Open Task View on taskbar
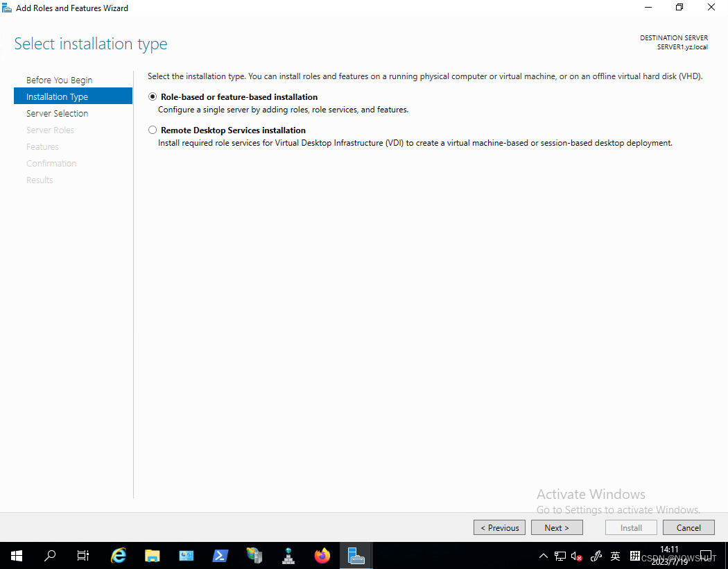 pyautogui.click(x=83, y=556)
